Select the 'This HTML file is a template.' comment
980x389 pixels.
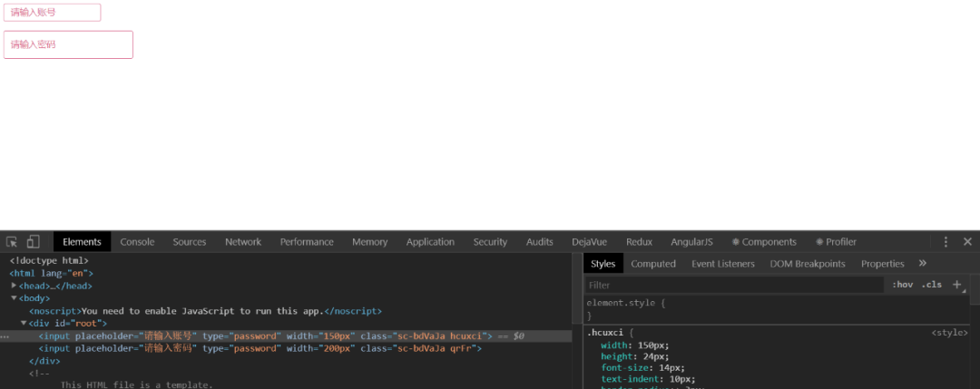136,384
